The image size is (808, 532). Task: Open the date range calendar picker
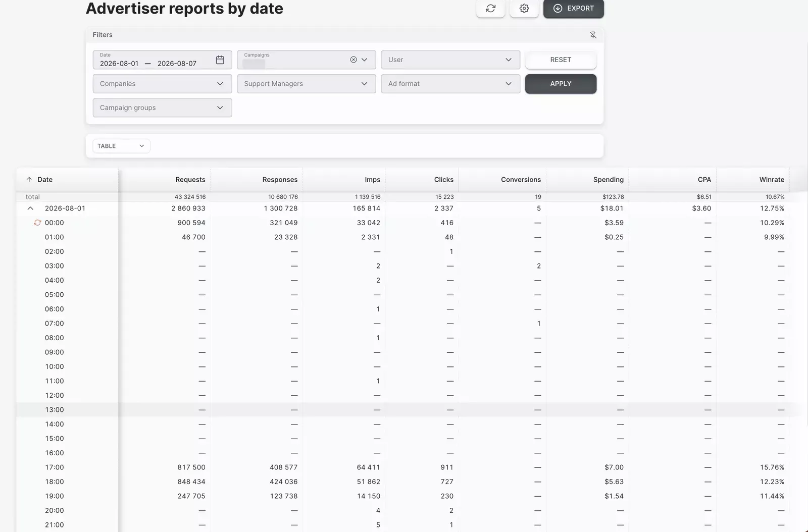tap(220, 60)
